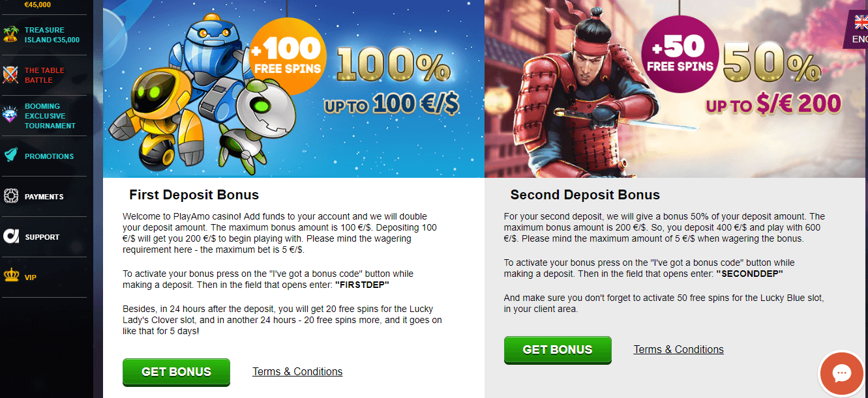
Task: Click Get Bonus for First Deposit
Action: coord(176,372)
